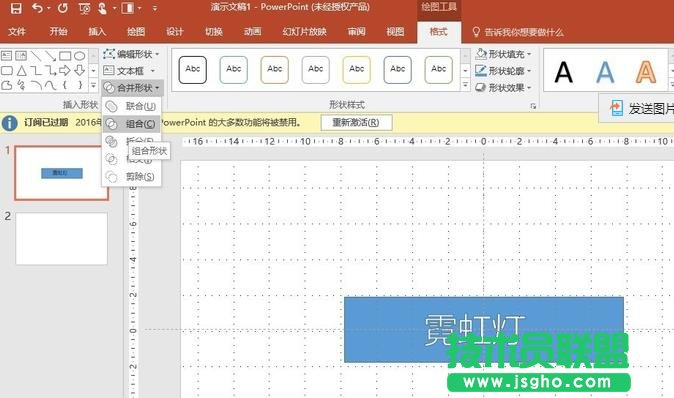Select the scribble shape tool
This screenshot has width=674, height=398.
pos(21,85)
